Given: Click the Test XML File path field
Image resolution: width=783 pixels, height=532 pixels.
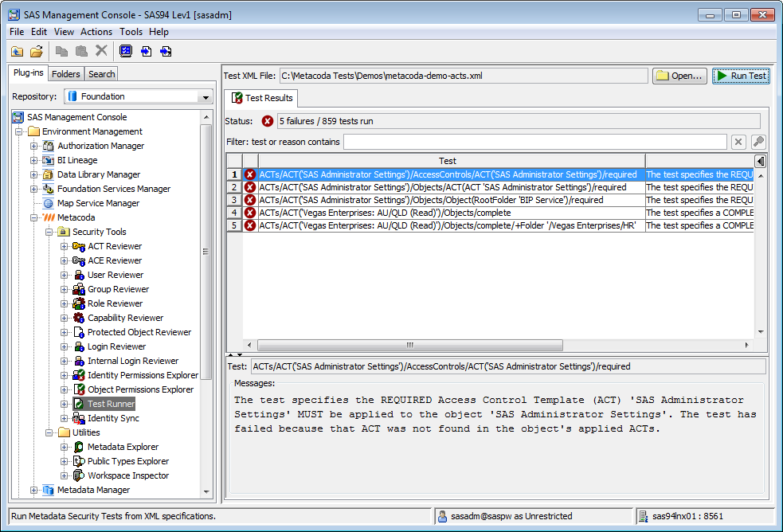Looking at the screenshot, I should point(464,76).
